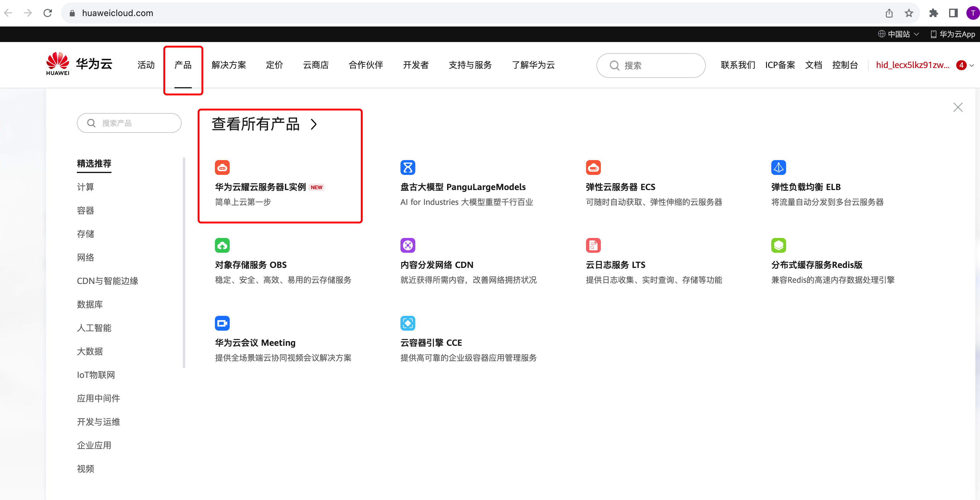
Task: Open the 云容器引擎 CCE icon
Action: (408, 323)
